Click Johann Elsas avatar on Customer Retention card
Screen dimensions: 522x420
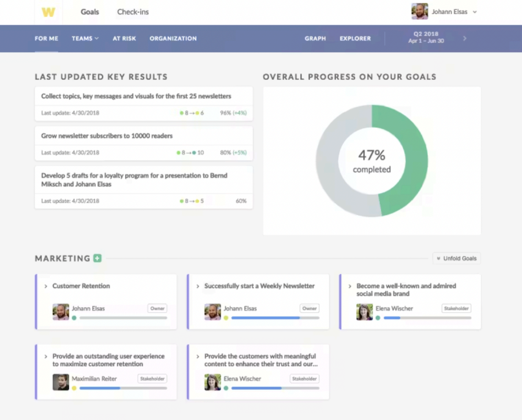point(61,312)
